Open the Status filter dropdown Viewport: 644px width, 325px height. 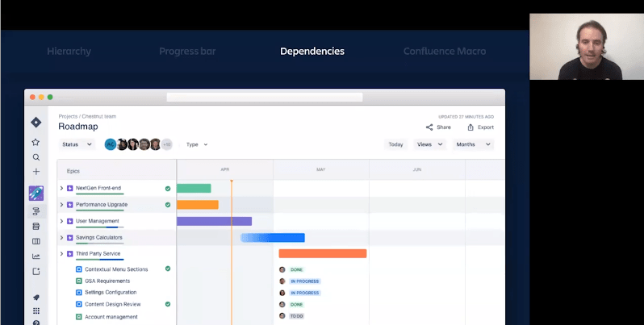point(77,144)
